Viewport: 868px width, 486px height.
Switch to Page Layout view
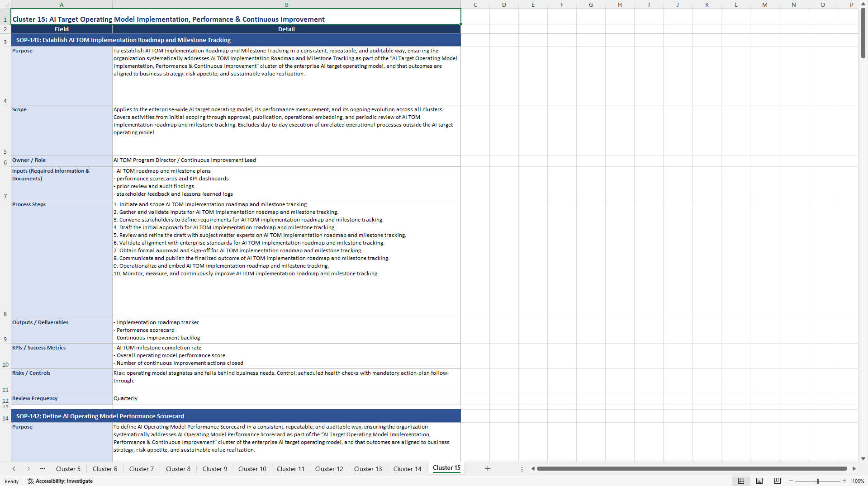(759, 481)
